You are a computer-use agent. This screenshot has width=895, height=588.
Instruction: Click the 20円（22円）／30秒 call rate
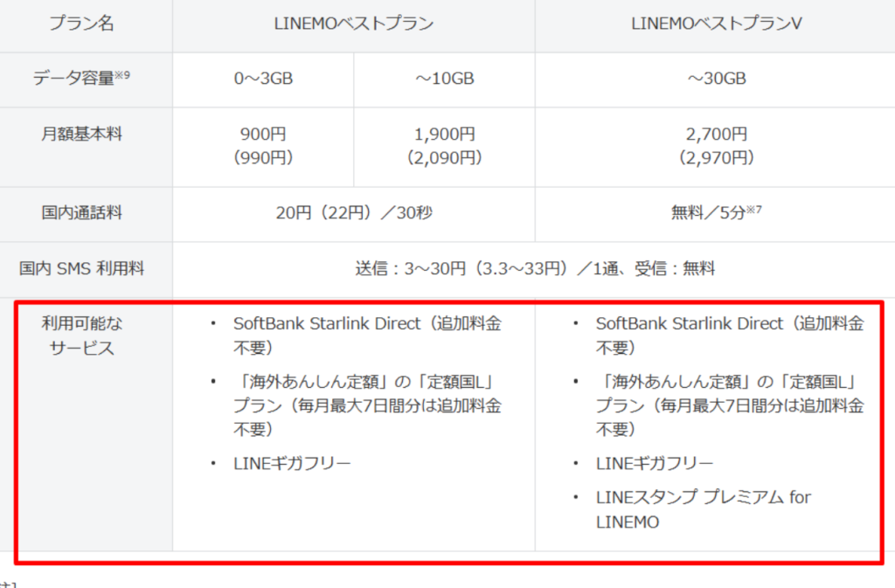pos(354,212)
